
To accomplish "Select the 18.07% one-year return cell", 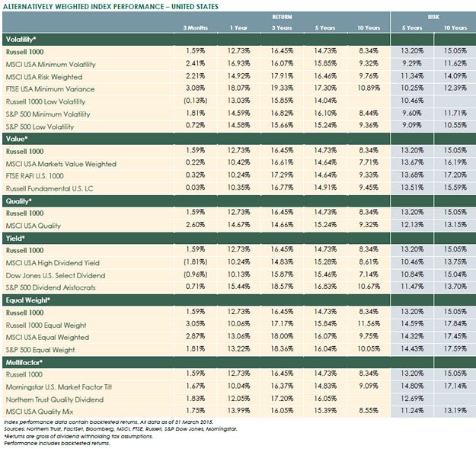I will click(238, 88).
